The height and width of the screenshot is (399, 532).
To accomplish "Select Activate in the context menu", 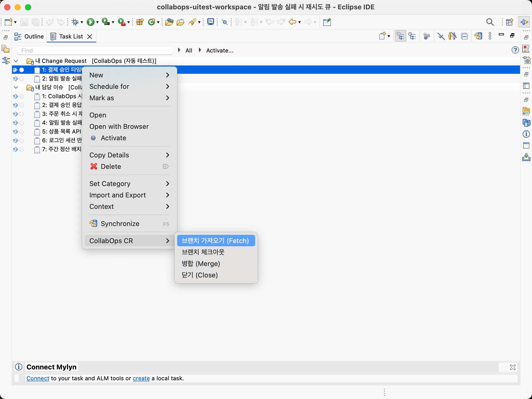I will 130,138.
